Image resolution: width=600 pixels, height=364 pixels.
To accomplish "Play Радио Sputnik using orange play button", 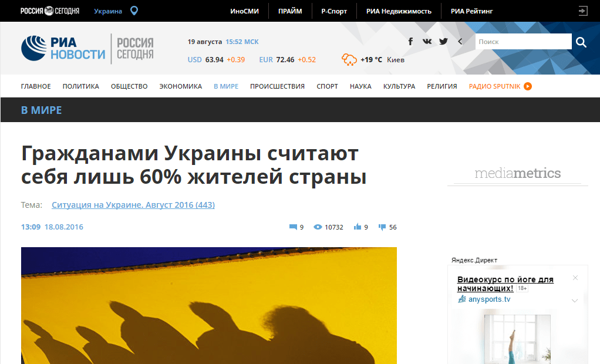I will point(528,86).
